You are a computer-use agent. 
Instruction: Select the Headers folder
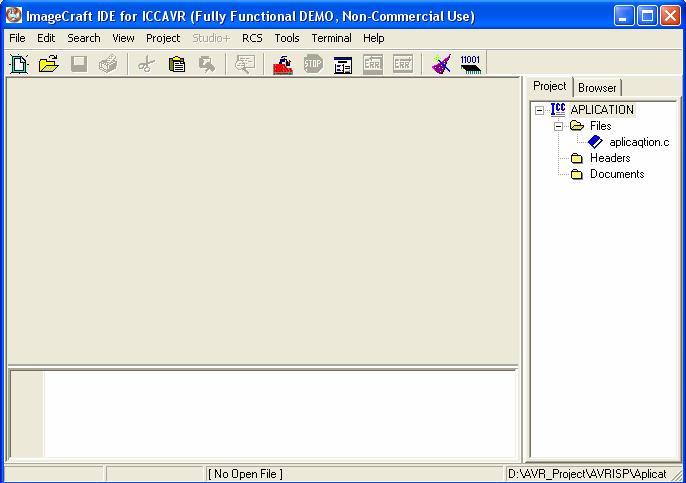tap(609, 158)
